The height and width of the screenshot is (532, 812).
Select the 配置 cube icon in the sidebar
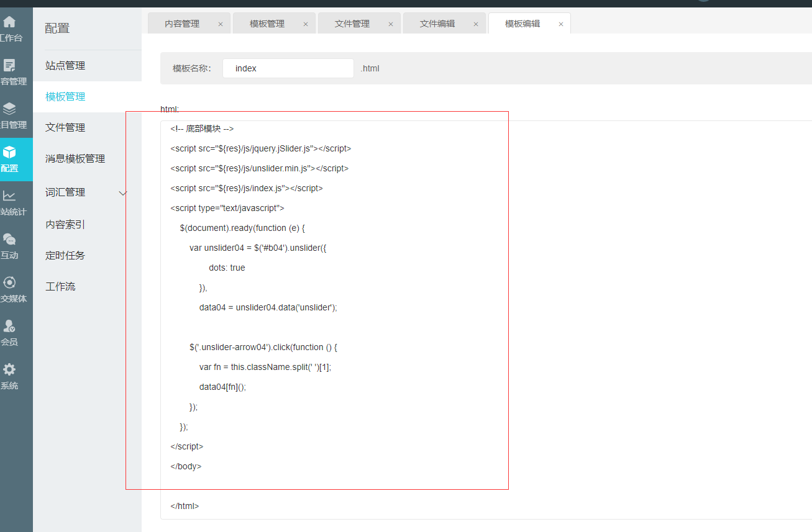(9, 153)
